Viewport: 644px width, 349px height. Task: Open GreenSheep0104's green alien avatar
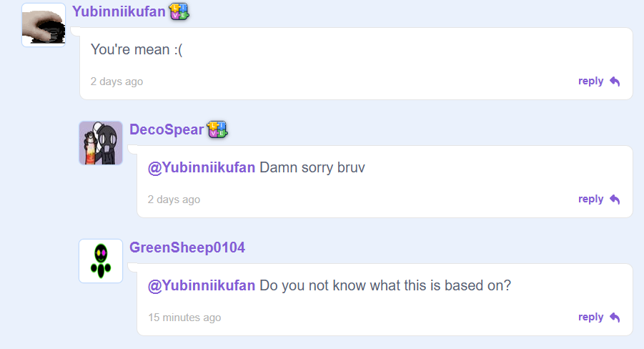point(101,261)
